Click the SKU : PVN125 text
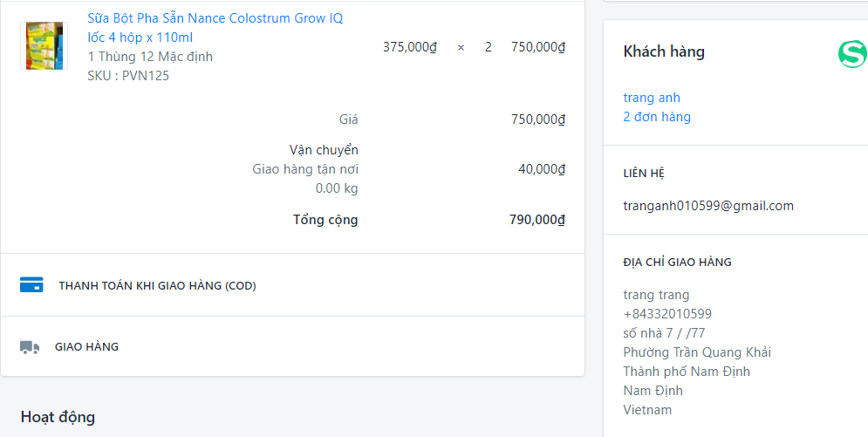This screenshot has width=868, height=437. coord(128,76)
